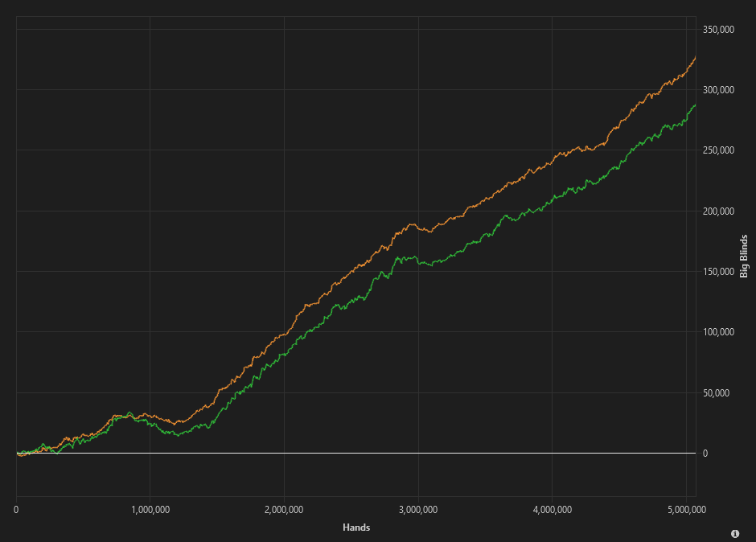The image size is (756, 542).
Task: Click the 0 label on the Big Blinds axis
Action: [705, 454]
